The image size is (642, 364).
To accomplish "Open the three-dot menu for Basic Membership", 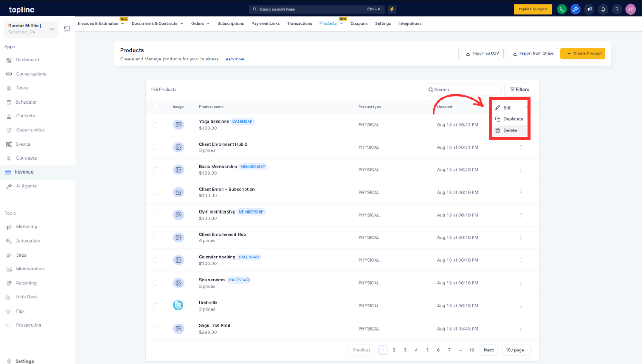I will (521, 170).
